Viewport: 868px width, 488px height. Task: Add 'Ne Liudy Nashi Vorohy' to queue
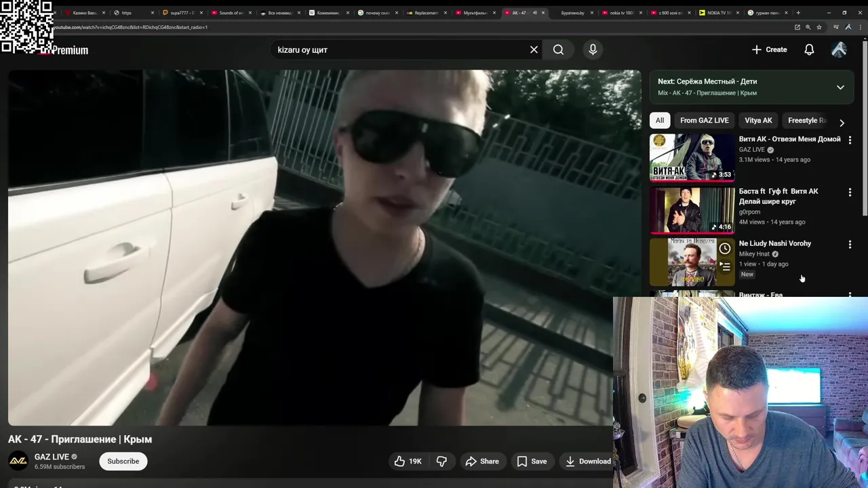(725, 266)
